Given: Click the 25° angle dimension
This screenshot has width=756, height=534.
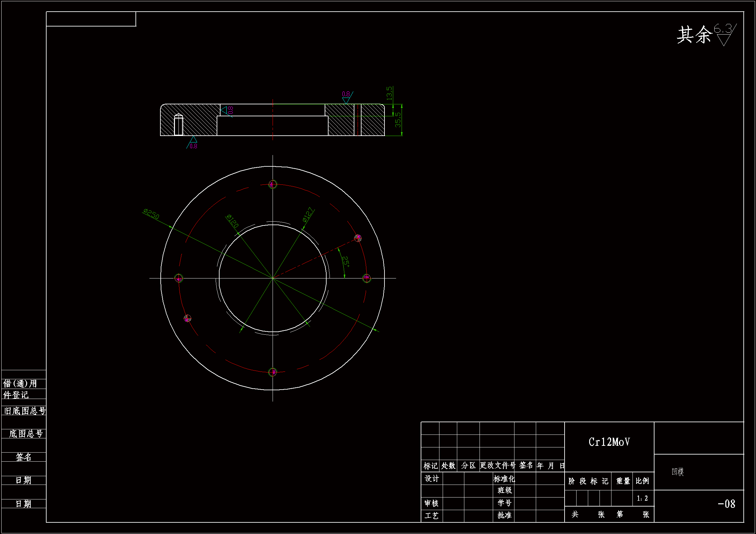Looking at the screenshot, I should pos(346,261).
